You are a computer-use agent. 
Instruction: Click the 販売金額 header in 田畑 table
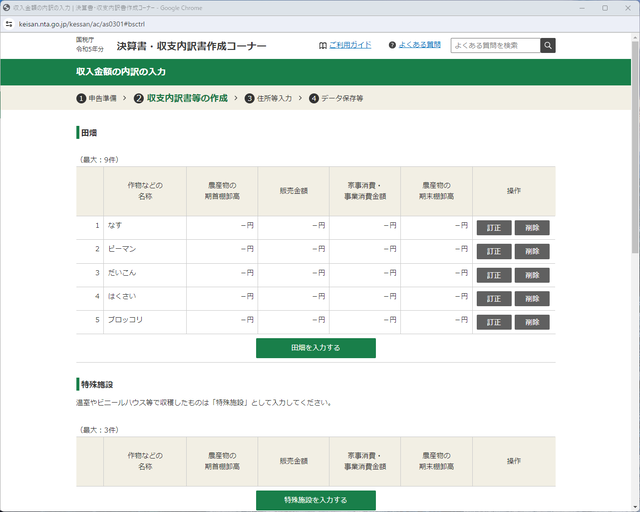(293, 191)
